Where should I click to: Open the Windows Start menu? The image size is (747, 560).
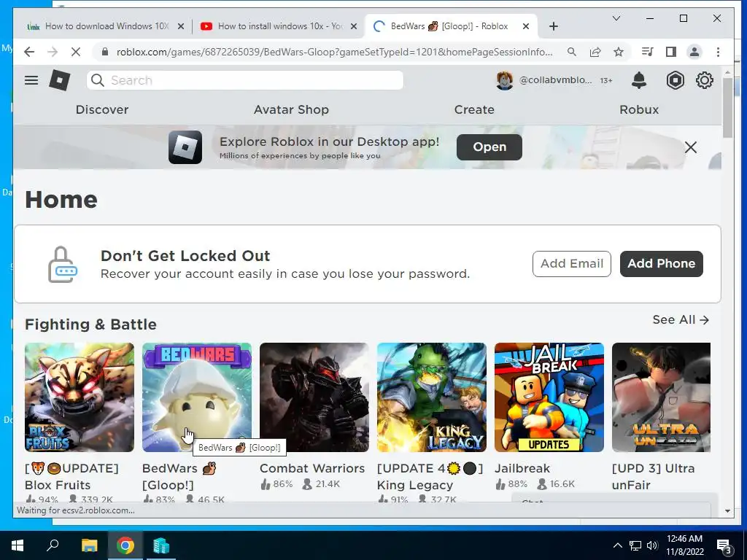18,545
